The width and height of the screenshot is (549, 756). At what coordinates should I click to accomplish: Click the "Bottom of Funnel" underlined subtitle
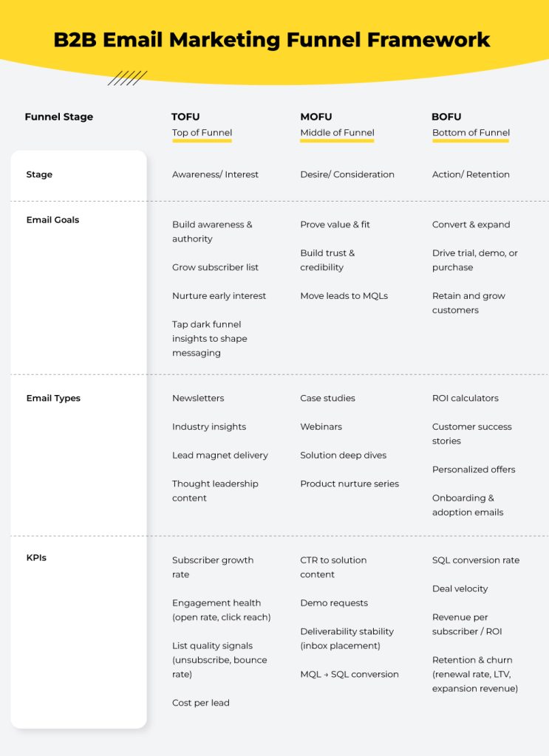tap(471, 133)
